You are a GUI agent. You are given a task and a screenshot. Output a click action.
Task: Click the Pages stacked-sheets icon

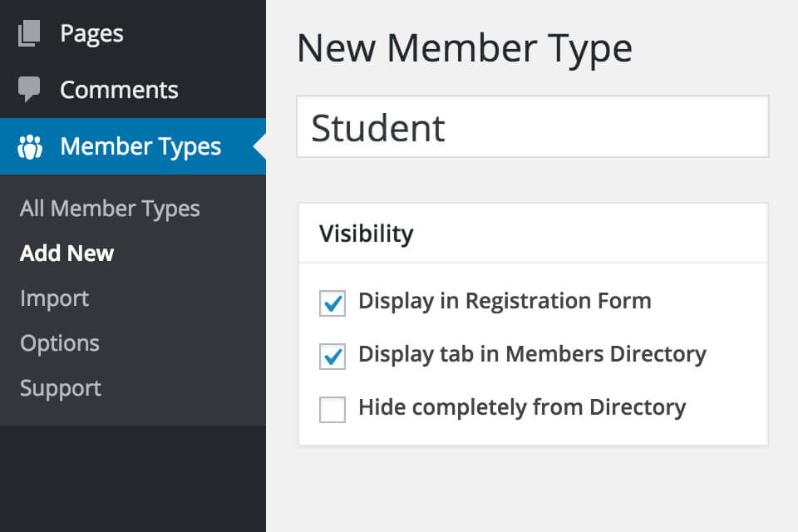tap(29, 33)
